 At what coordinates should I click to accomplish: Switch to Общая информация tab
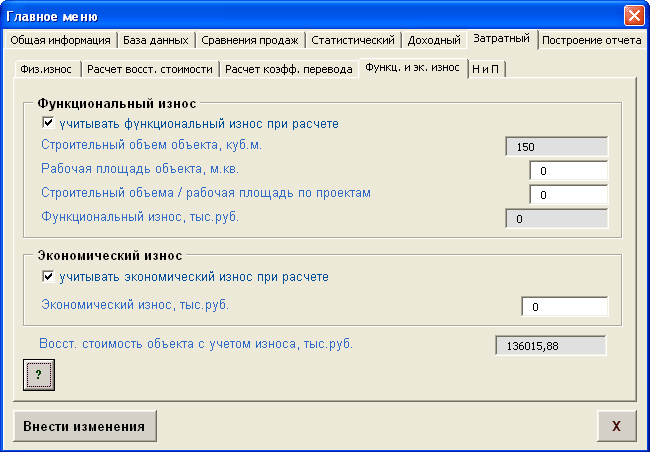[61, 40]
